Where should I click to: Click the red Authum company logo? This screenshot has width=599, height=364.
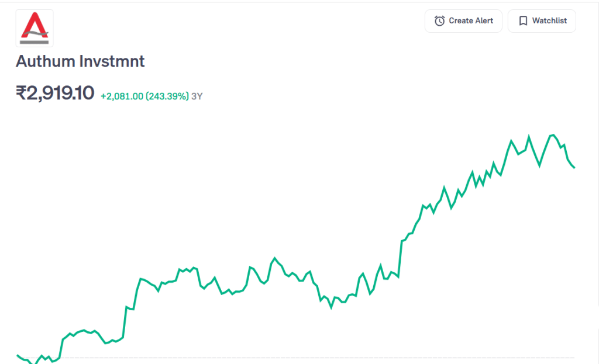point(35,27)
